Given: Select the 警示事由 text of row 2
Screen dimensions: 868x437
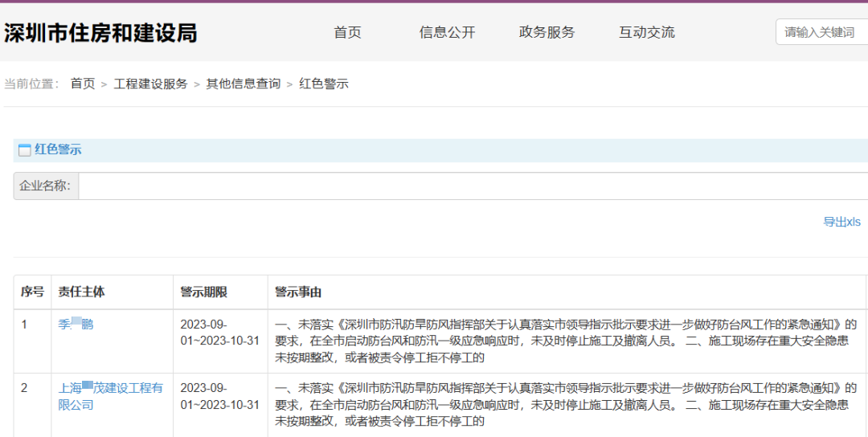Looking at the screenshot, I should click(566, 404).
